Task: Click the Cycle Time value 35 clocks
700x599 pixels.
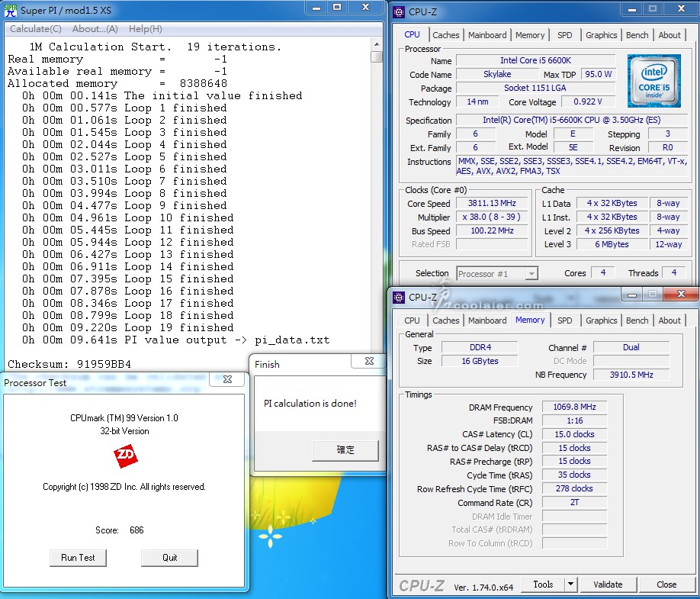Action: (x=574, y=475)
